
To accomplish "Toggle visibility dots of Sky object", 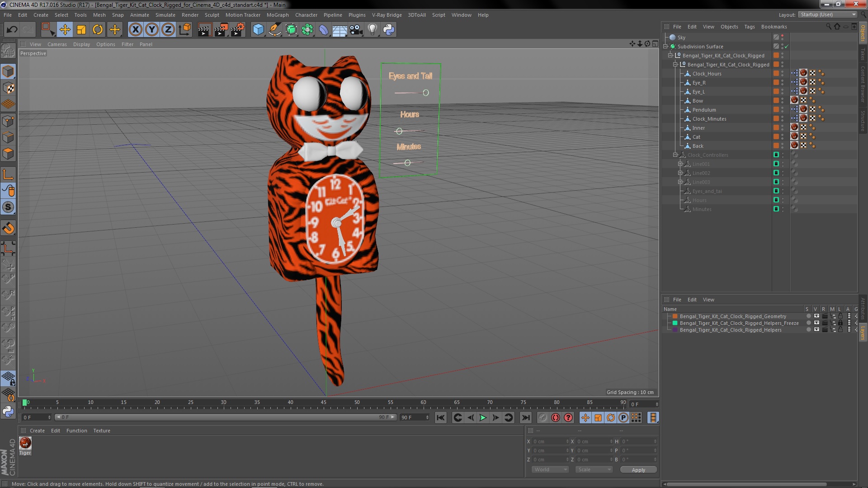I will click(783, 38).
